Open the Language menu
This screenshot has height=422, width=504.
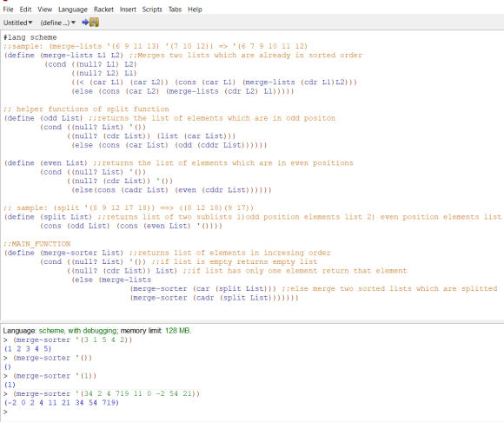pos(73,10)
